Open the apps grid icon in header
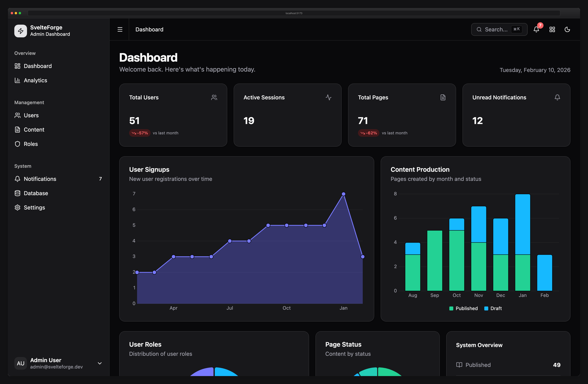 click(x=552, y=29)
